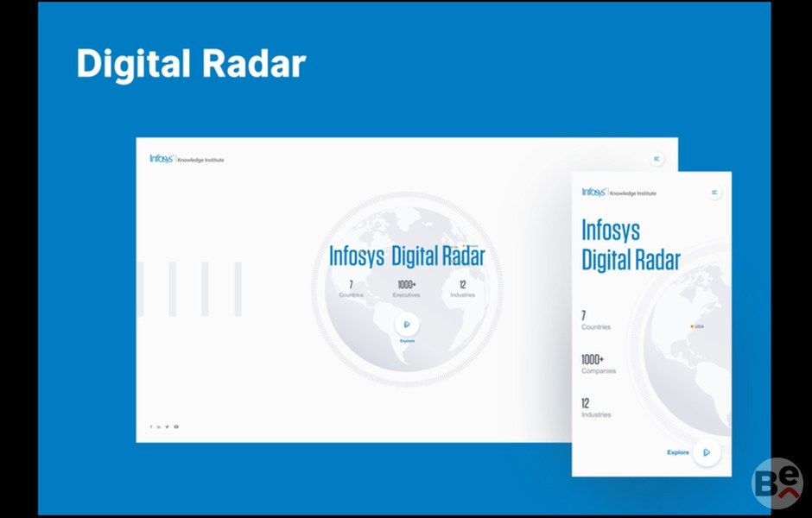
Task: Click the Behance watermark logo
Action: 777,483
